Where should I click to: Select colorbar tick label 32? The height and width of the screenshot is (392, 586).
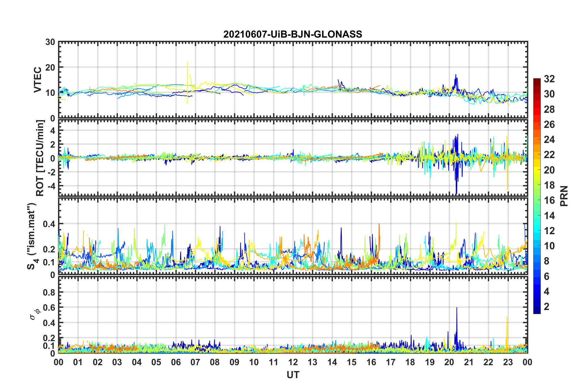point(549,79)
